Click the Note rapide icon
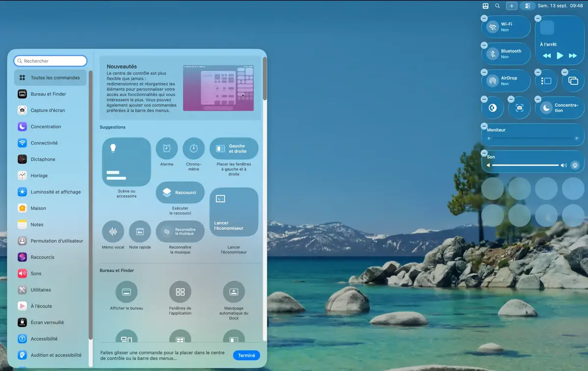The width and height of the screenshot is (588, 371). tap(140, 232)
